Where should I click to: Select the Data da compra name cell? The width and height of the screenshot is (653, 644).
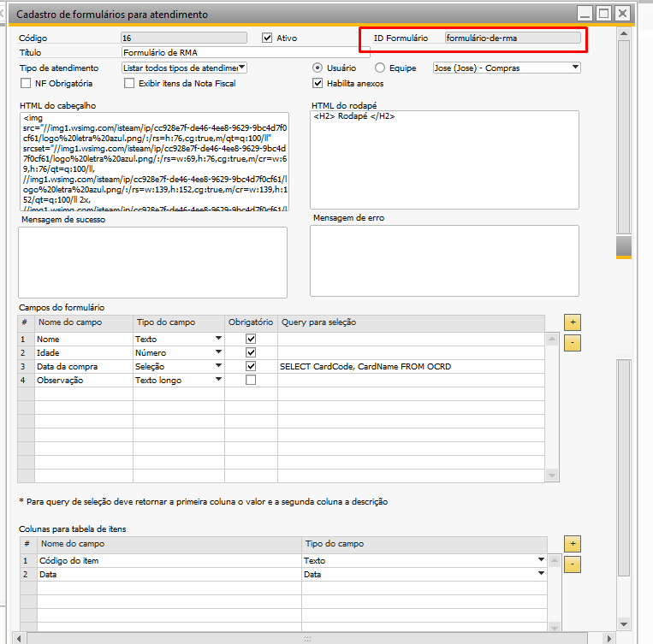84,367
